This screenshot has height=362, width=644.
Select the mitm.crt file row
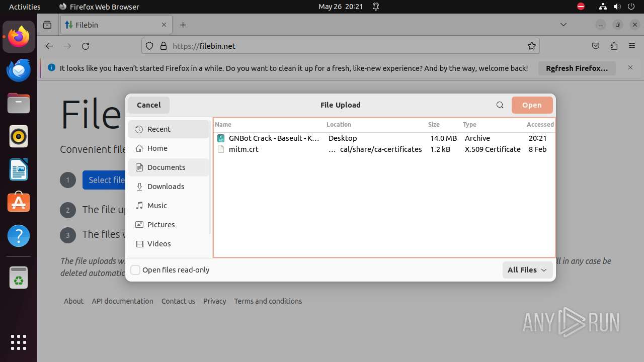pos(384,149)
